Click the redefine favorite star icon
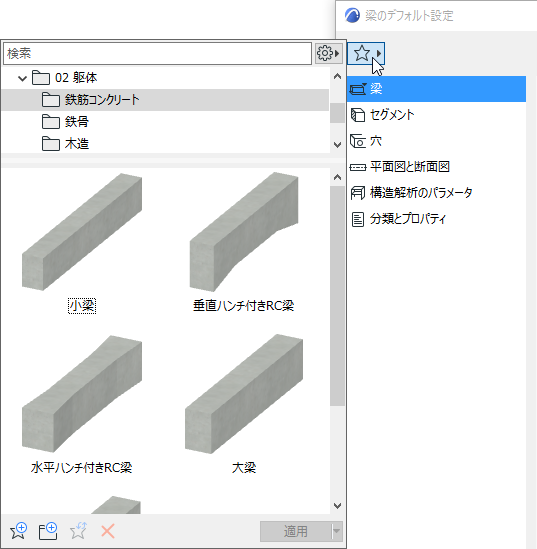Image resolution: width=537 pixels, height=549 pixels. pyautogui.click(x=78, y=531)
